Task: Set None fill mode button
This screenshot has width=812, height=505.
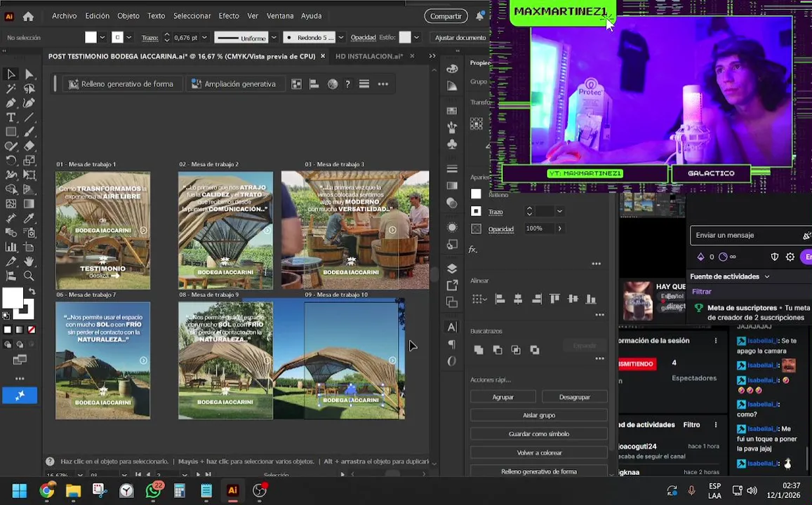Action: (31, 330)
